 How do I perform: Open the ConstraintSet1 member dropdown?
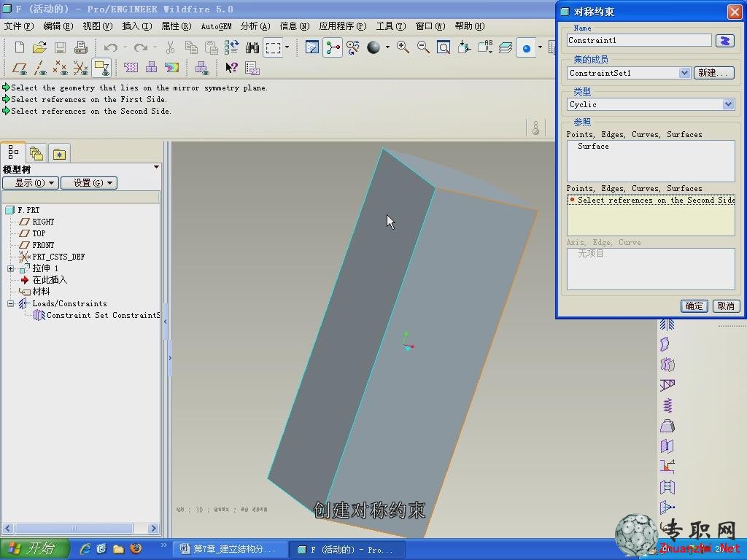click(684, 73)
